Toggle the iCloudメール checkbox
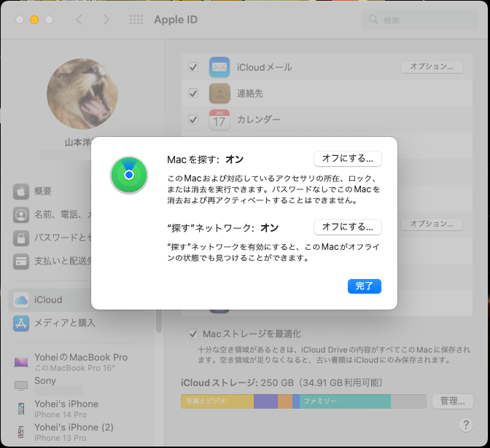This screenshot has height=448, width=490. 193,67
